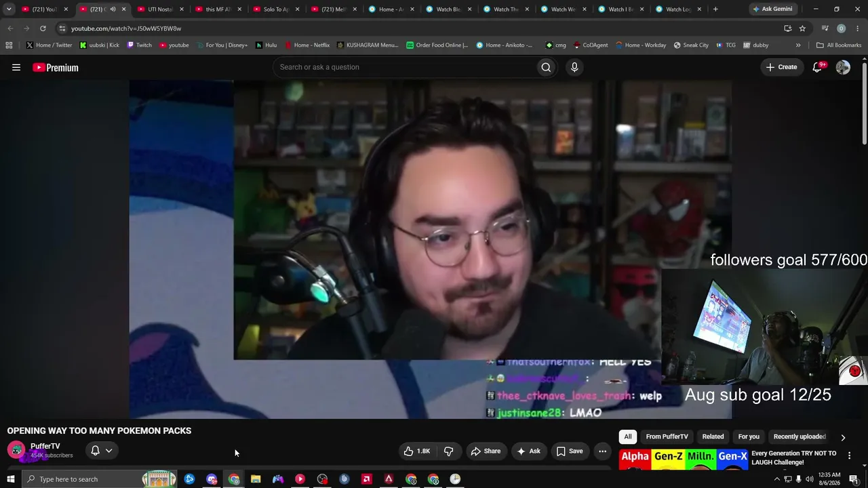The width and height of the screenshot is (868, 488).
Task: Switch to the UTI Nostalgia browser tab
Action: pos(161,9)
